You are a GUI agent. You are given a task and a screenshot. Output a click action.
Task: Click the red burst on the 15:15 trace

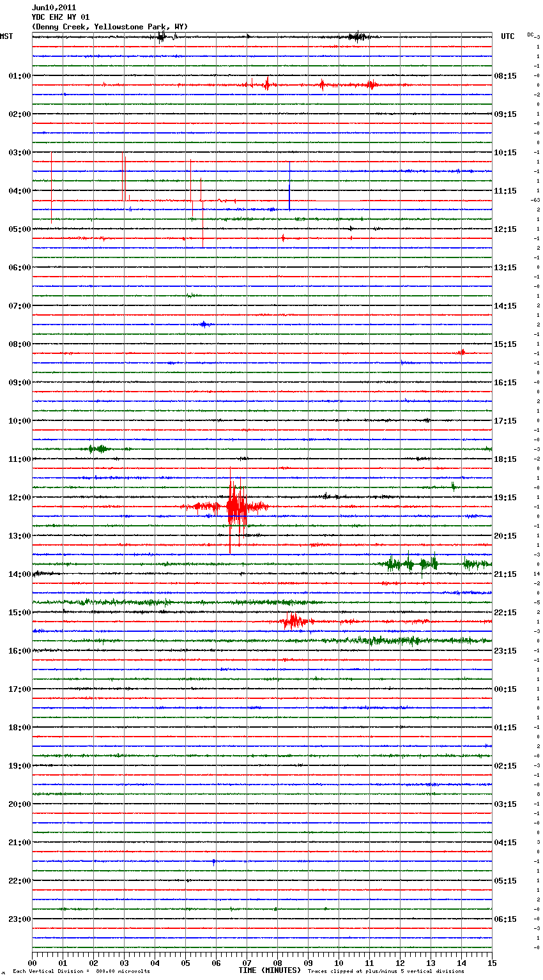tap(293, 621)
